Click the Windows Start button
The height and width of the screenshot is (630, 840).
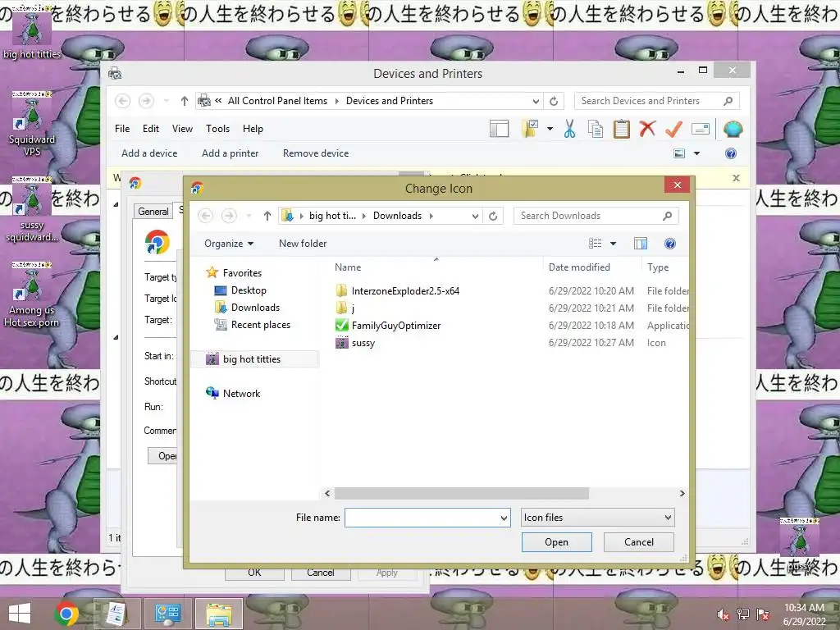[20, 614]
